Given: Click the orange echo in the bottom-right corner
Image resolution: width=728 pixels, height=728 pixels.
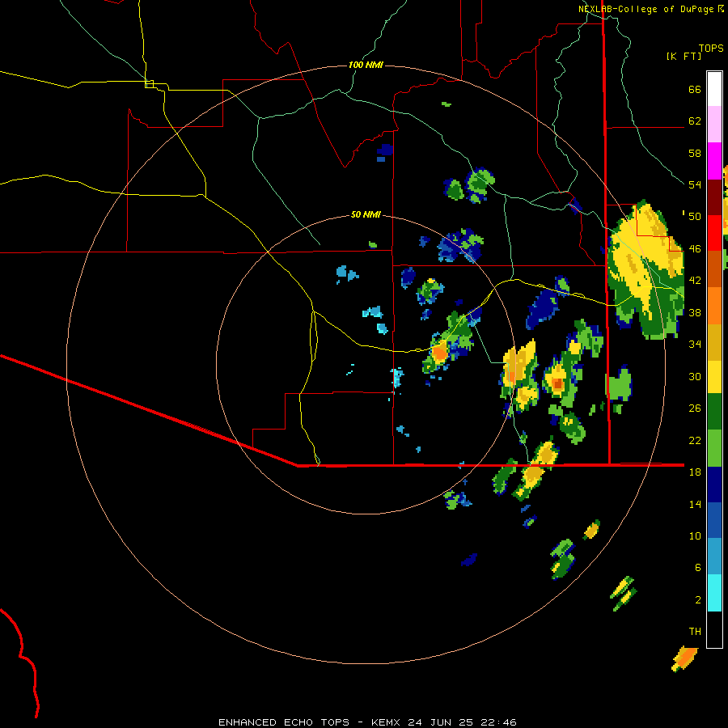Looking at the screenshot, I should pos(684,658).
